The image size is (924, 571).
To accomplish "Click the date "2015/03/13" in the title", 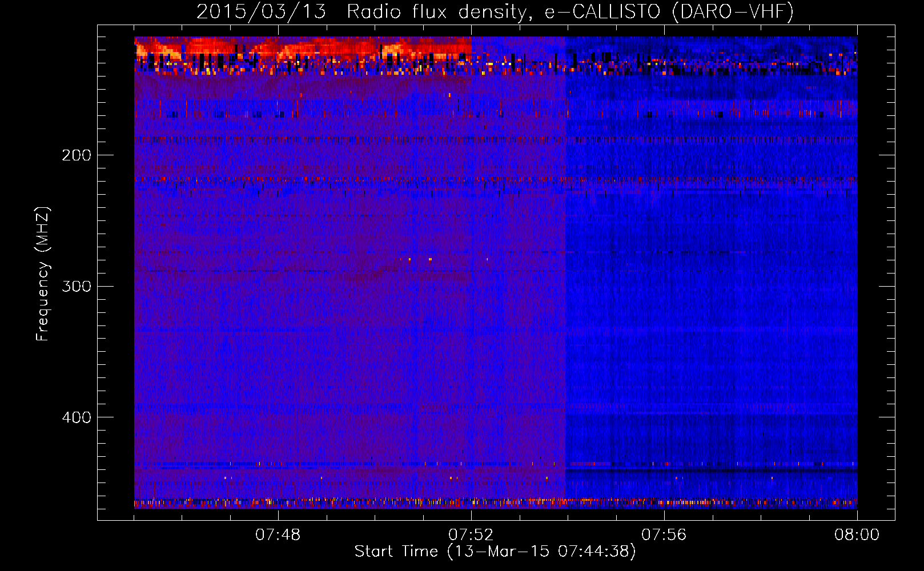I will (262, 11).
